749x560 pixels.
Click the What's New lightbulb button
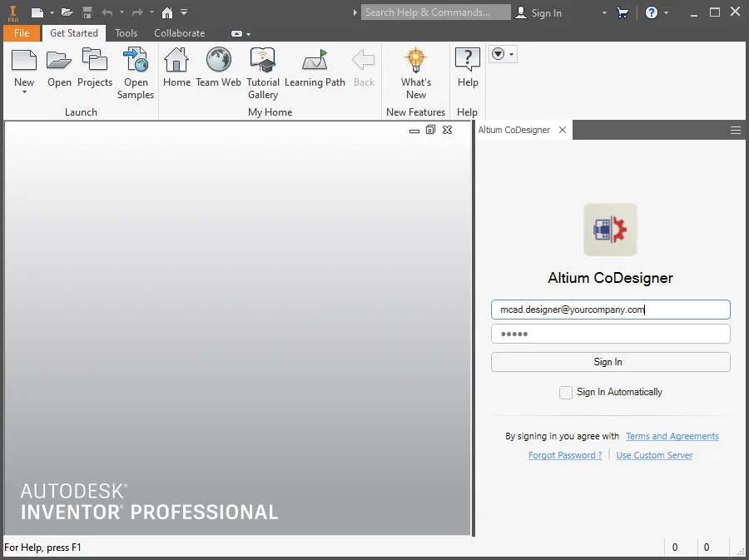point(416,73)
